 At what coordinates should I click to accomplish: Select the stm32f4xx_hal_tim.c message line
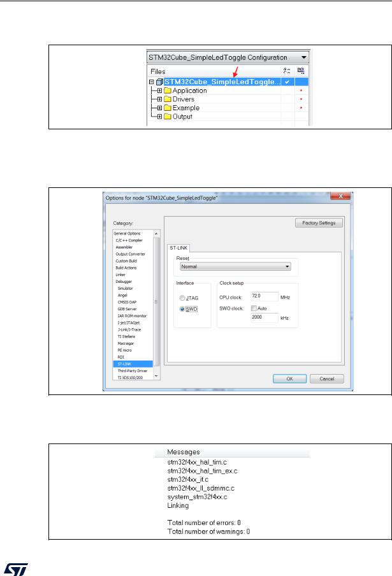197,462
